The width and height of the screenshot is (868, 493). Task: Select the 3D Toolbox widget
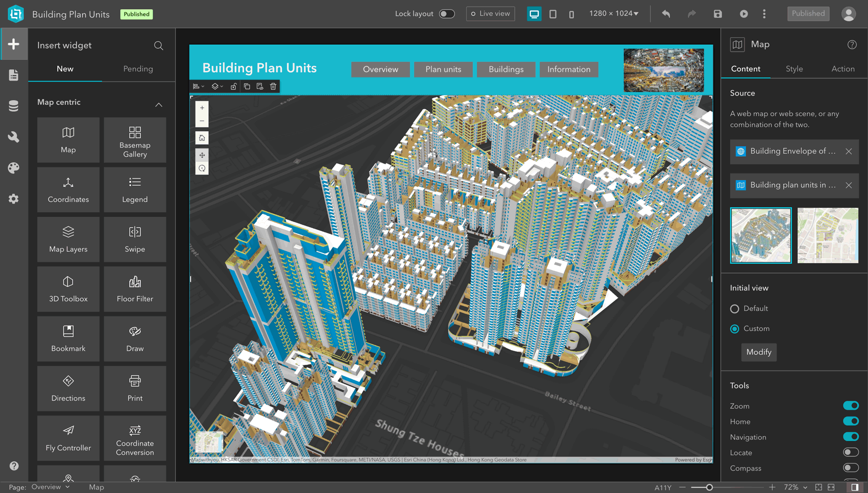pyautogui.click(x=68, y=289)
